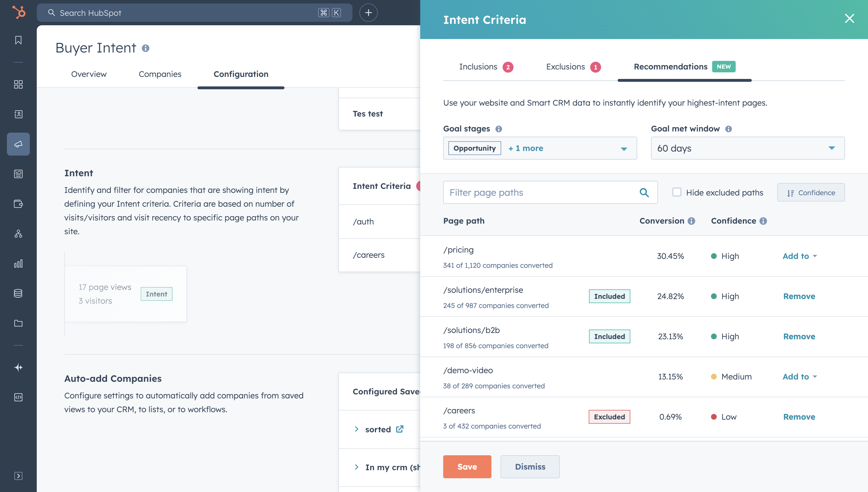Viewport: 868px width, 492px height.
Task: Select the Commerce wallet icon in sidebar
Action: [x=18, y=204]
